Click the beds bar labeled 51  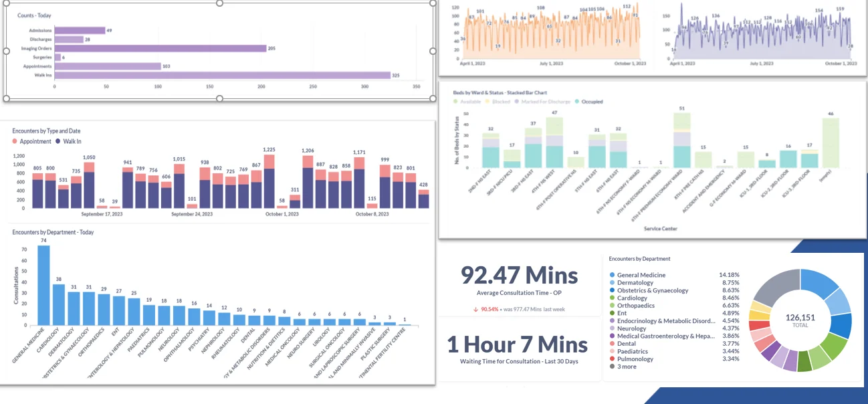pyautogui.click(x=681, y=140)
